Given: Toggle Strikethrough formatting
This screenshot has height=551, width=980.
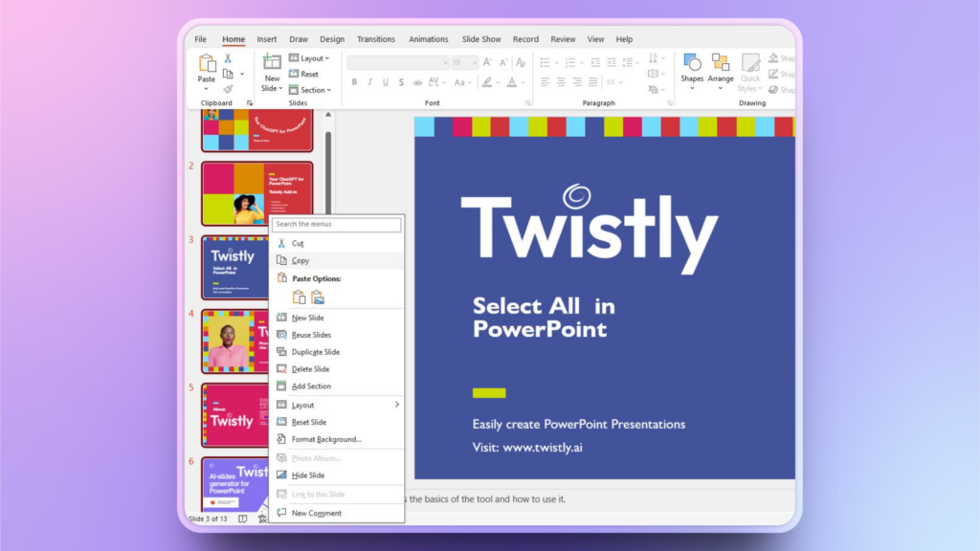Looking at the screenshot, I should [417, 82].
